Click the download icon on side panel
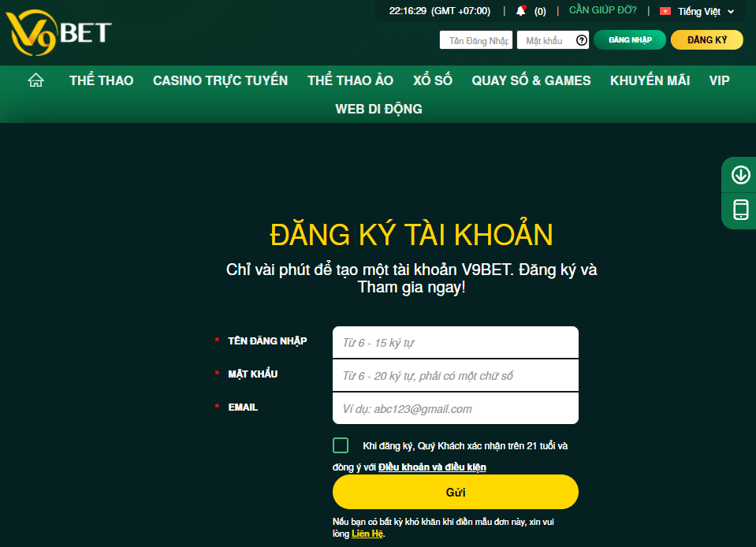 [740, 174]
